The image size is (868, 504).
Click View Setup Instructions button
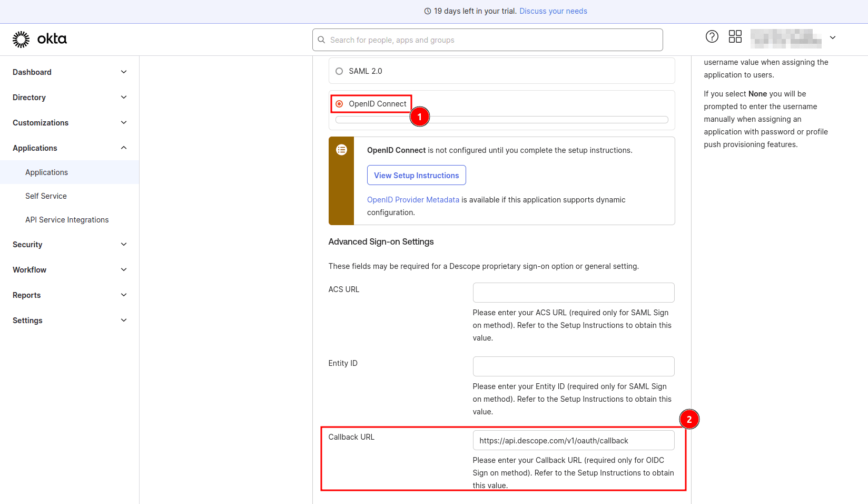(x=416, y=176)
